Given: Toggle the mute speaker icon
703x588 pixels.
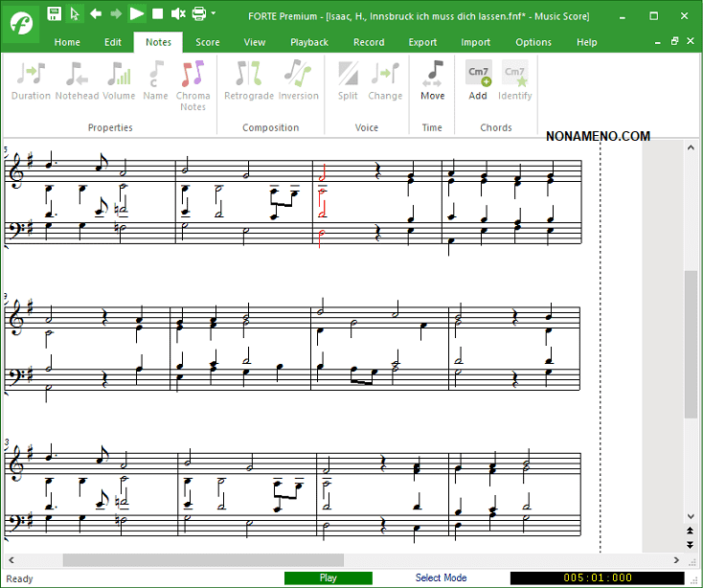Looking at the screenshot, I should [x=177, y=13].
